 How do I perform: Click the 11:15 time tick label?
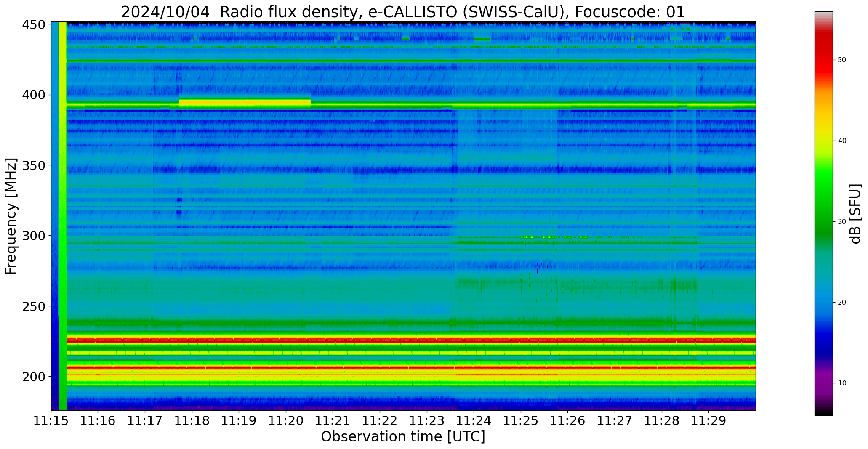click(51, 420)
